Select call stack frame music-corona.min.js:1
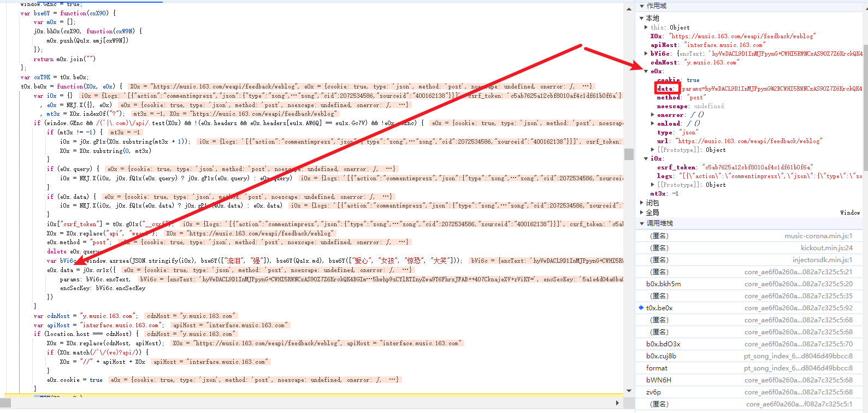Screen dimensions: 868x413 pyautogui.click(x=749, y=236)
